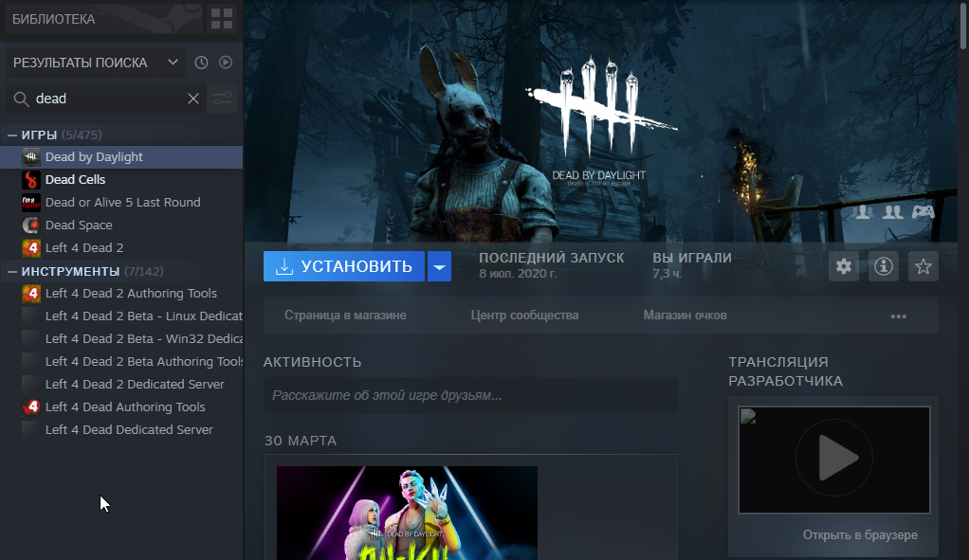This screenshot has height=560, width=969.
Task: Collapse the ИНСТРУМЕНТЫ category
Action: [12, 271]
